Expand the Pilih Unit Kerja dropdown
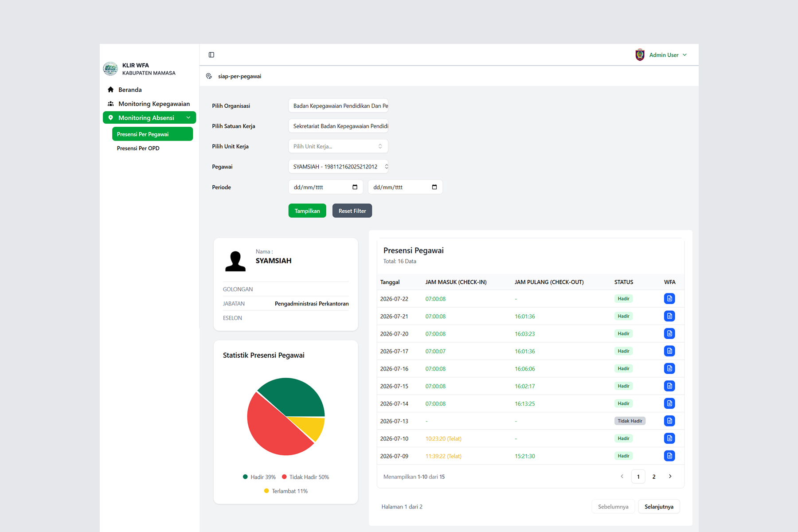 coord(338,146)
